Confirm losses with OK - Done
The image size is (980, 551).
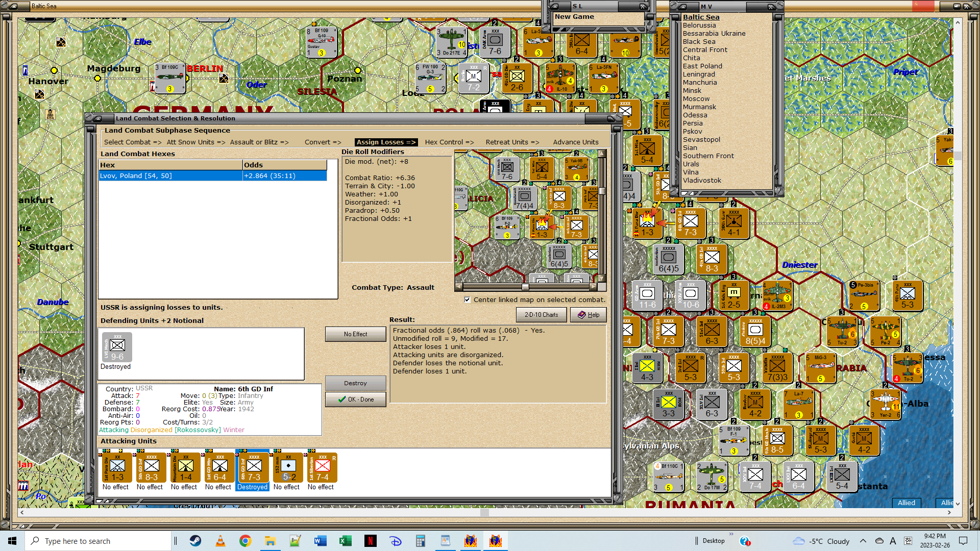click(x=355, y=399)
